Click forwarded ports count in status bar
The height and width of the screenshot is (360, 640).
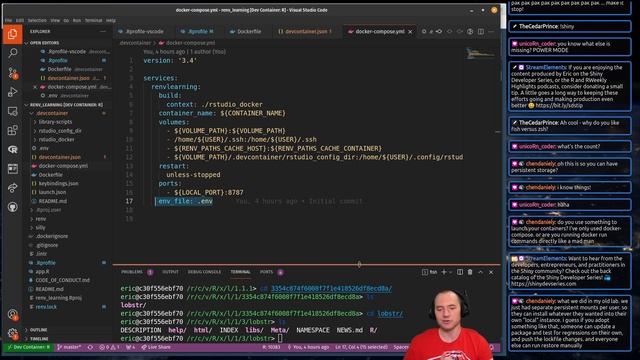[x=131, y=347]
